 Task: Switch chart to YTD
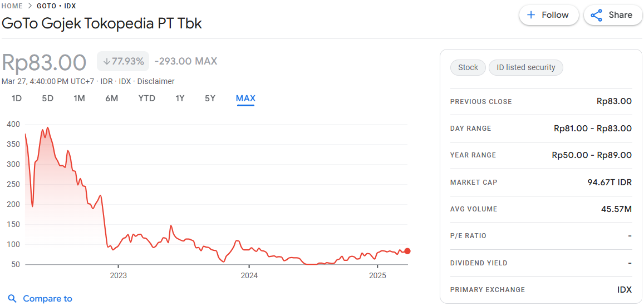pyautogui.click(x=147, y=98)
